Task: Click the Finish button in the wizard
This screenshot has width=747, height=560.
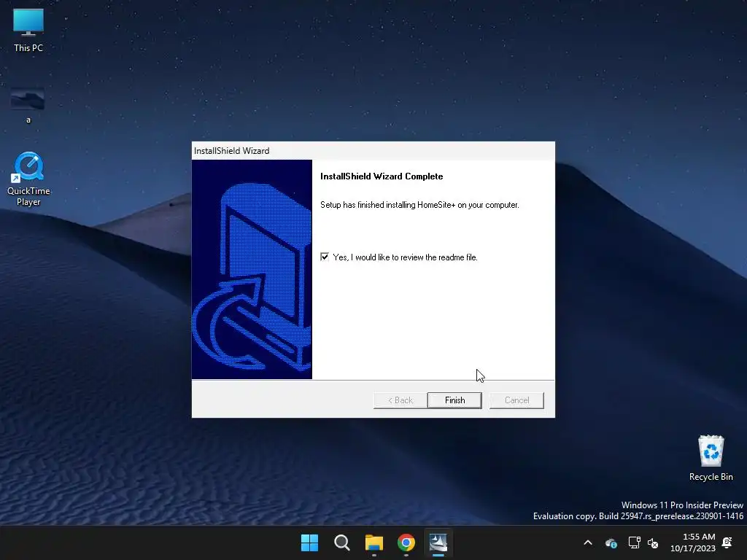Action: pos(454,400)
